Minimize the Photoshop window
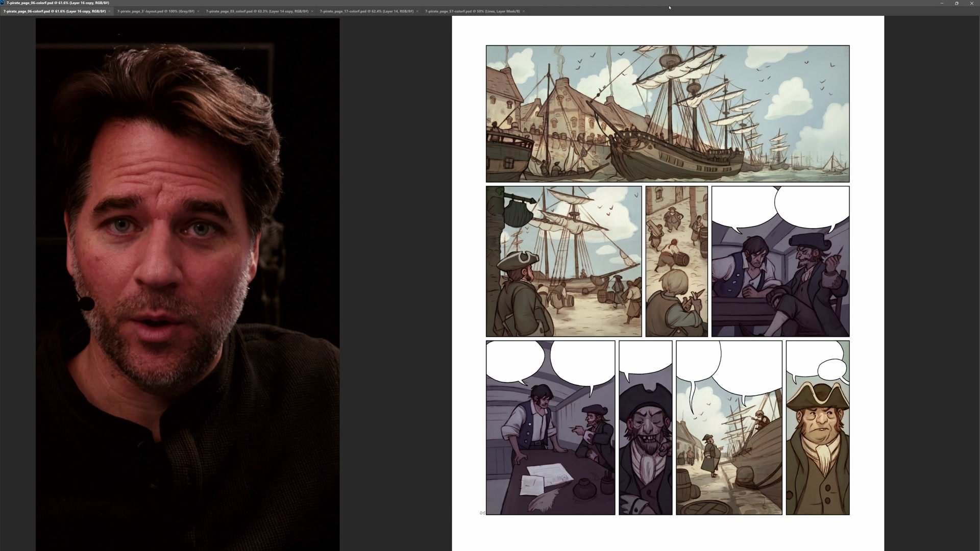This screenshot has width=980, height=551. [942, 3]
